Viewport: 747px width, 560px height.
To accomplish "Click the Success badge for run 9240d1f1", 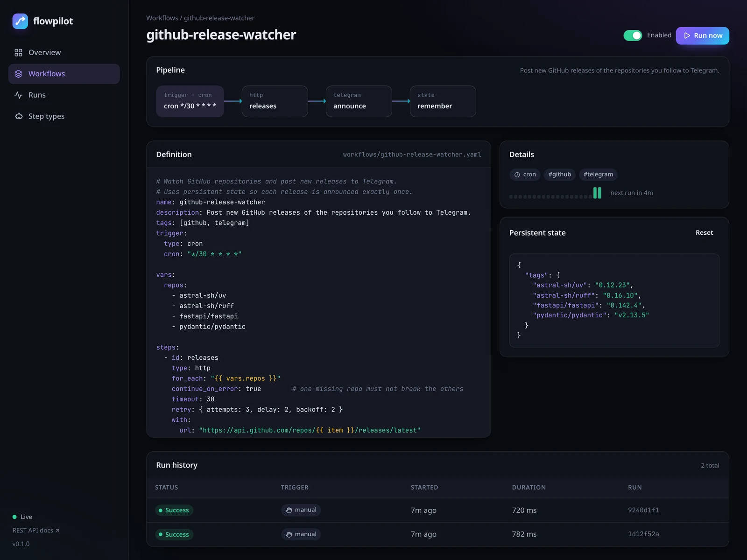I will (x=174, y=511).
